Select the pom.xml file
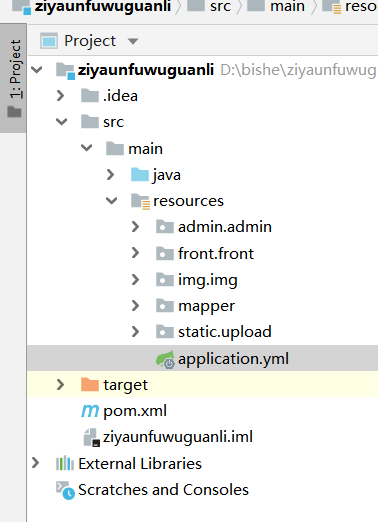This screenshot has height=522, width=378. [135, 411]
